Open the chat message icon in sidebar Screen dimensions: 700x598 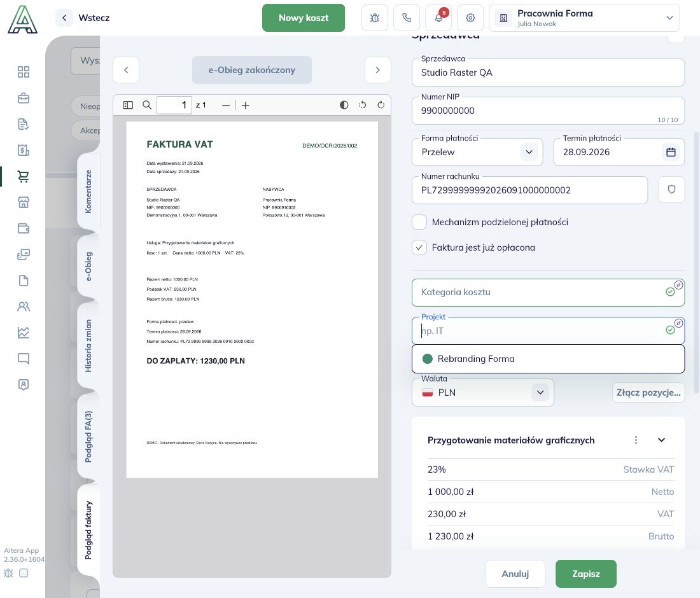(23, 359)
